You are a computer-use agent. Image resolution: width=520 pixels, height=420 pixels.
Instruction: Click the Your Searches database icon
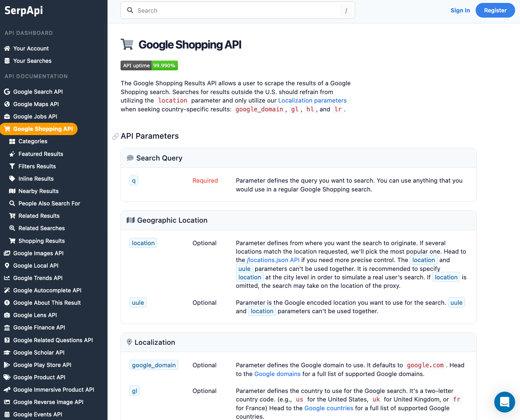point(7,61)
